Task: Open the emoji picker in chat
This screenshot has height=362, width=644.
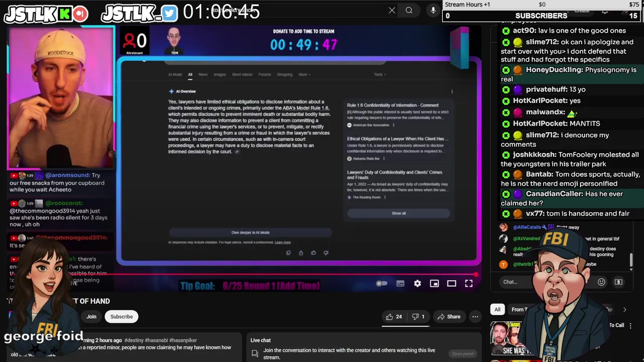Action: click(x=601, y=282)
